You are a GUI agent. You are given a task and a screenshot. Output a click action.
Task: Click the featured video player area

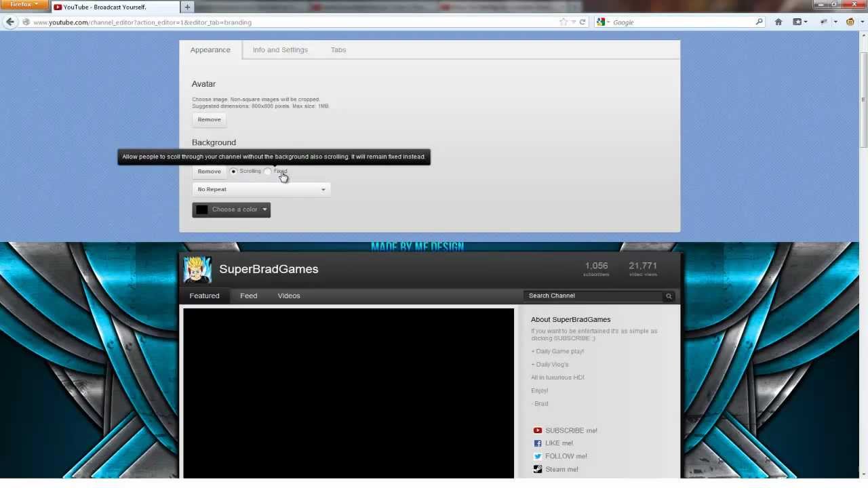(x=349, y=393)
